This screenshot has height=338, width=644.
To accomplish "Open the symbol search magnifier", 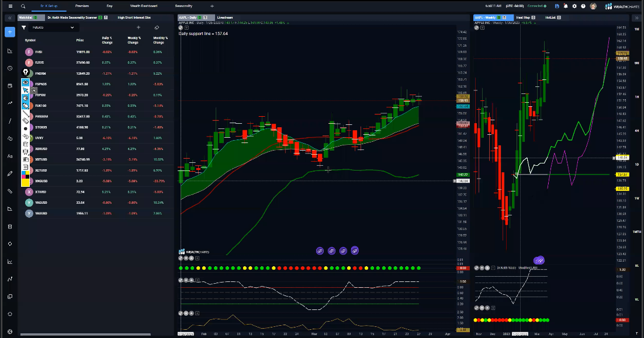I will [x=23, y=6].
